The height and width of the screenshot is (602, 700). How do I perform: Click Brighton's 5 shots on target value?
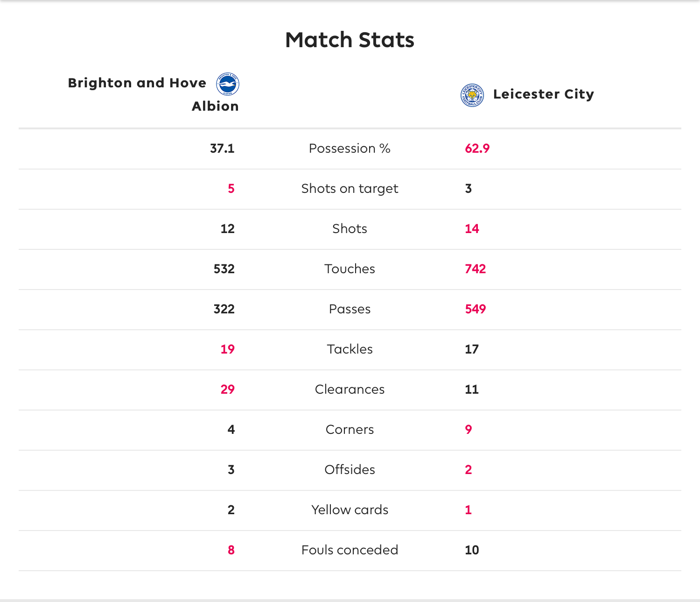pos(231,189)
